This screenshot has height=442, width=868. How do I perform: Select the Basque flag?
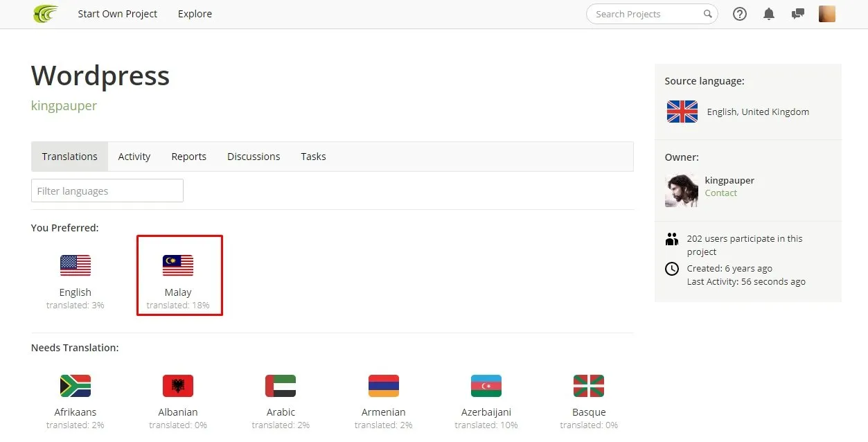589,386
